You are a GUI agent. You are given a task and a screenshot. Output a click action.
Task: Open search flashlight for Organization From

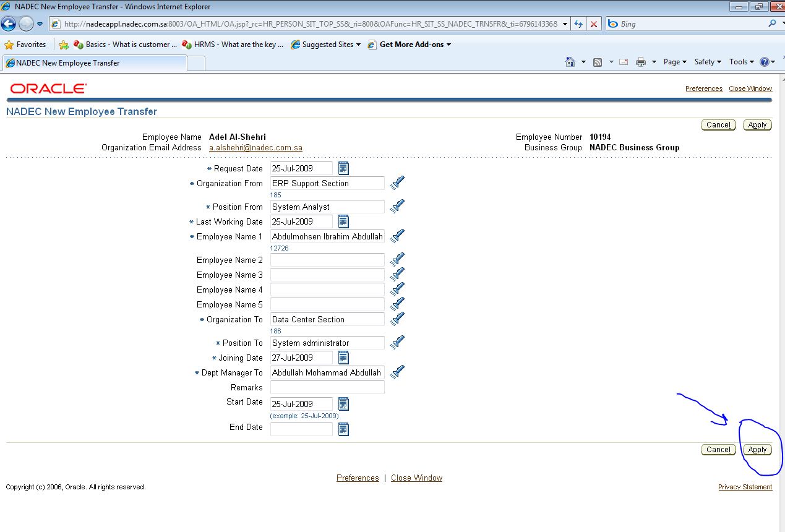[x=398, y=183]
